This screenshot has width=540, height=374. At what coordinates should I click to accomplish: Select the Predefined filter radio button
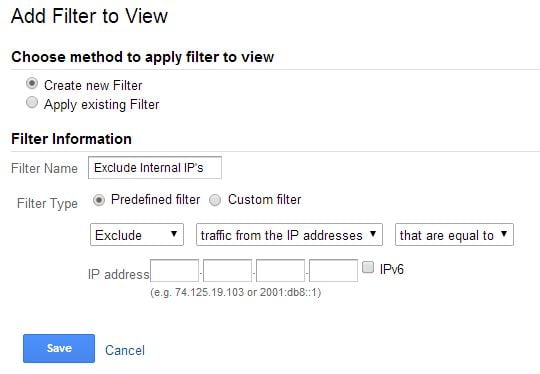pyautogui.click(x=98, y=200)
